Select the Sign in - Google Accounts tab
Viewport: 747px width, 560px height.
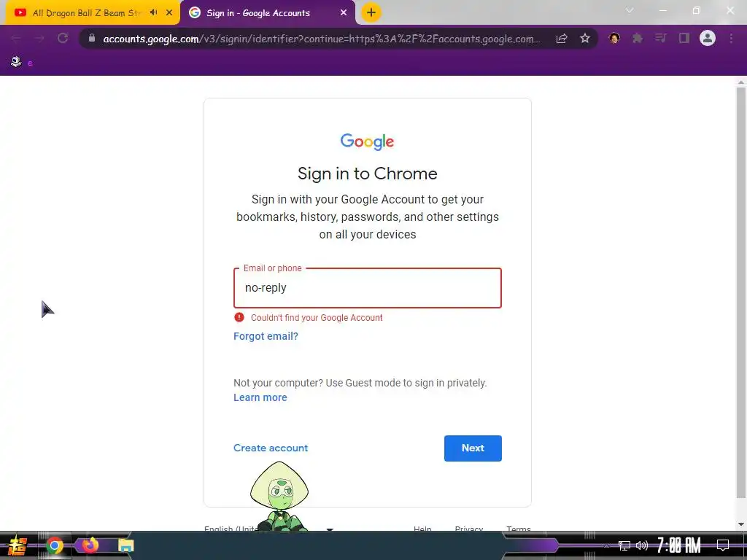pos(268,13)
